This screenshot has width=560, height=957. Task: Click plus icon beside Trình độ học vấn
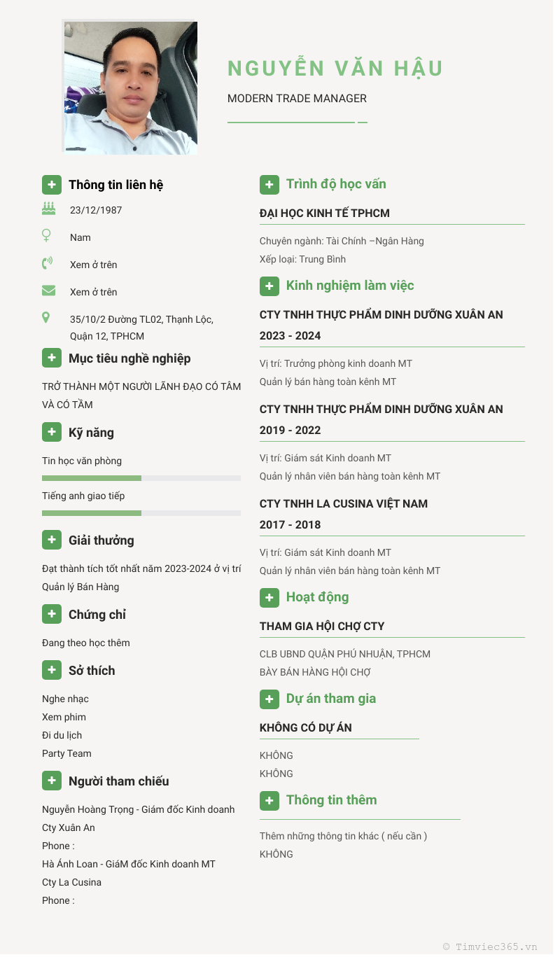[x=269, y=185]
